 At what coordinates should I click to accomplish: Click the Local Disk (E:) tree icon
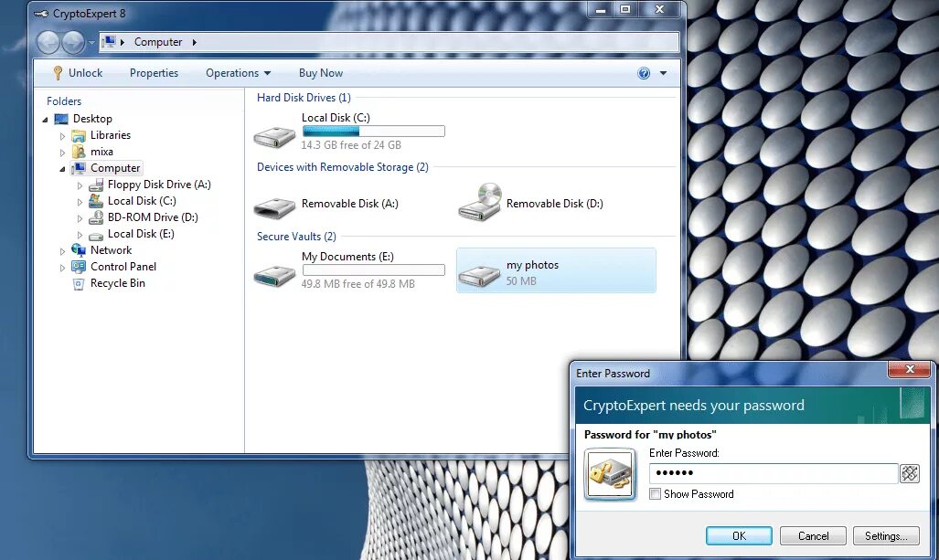96,235
